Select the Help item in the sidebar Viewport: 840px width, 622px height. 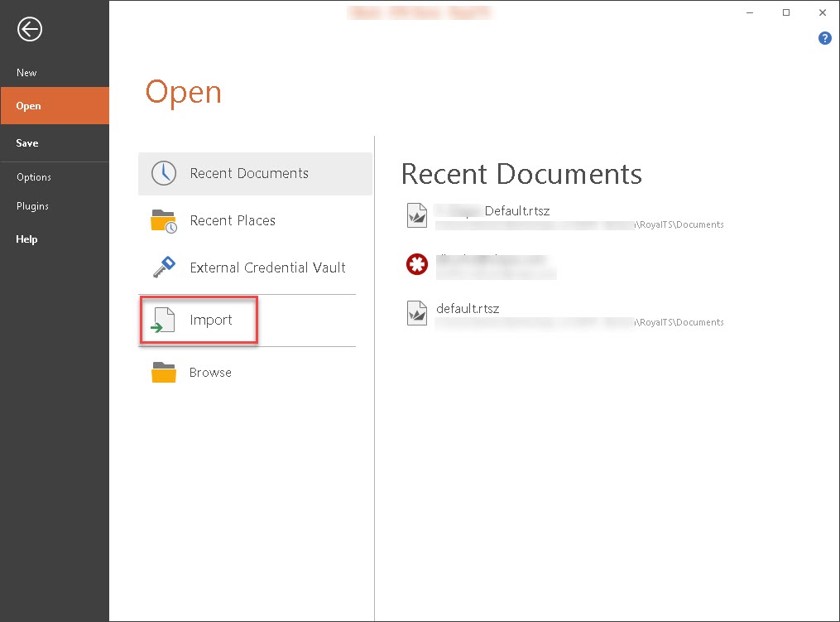pyautogui.click(x=26, y=239)
